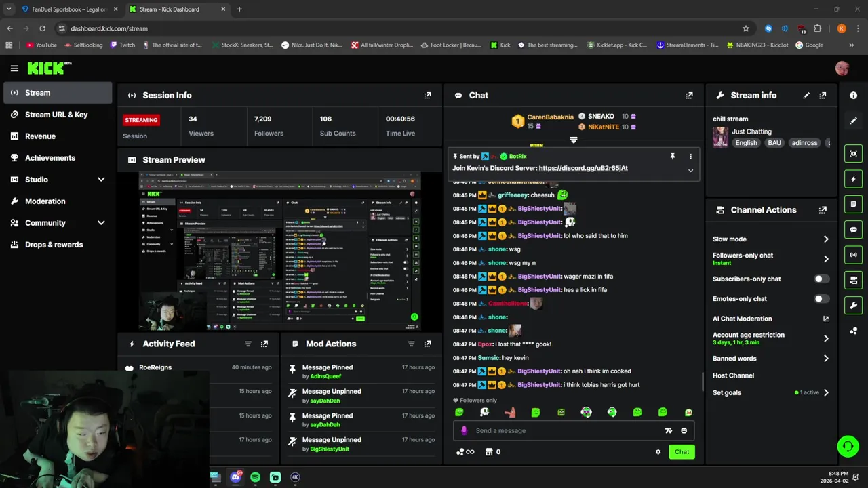Click the browser address bar
The height and width of the screenshot is (488, 868).
[400, 28]
